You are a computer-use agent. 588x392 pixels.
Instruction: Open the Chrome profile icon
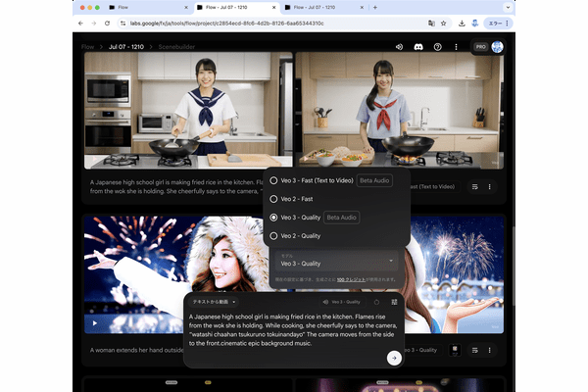click(474, 24)
